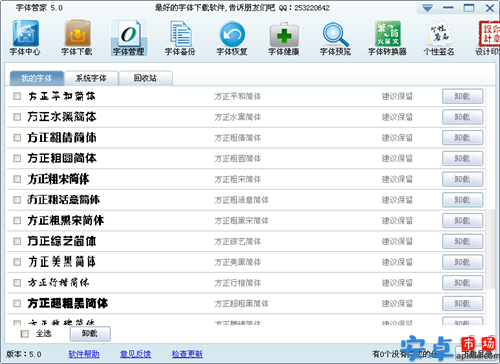Check the box for 方正平和简体
Screen dimensions: 500x364
(17, 96)
